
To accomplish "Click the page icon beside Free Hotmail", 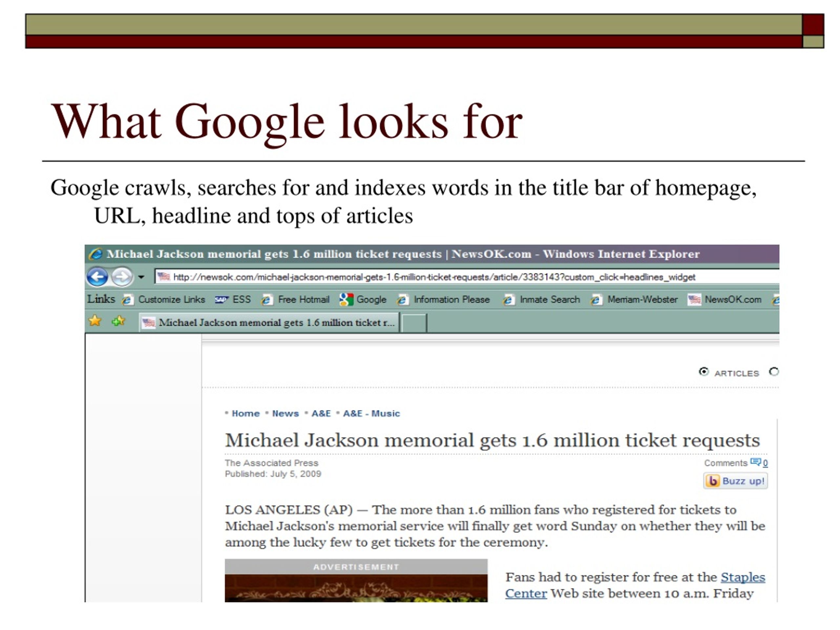I will [x=267, y=300].
